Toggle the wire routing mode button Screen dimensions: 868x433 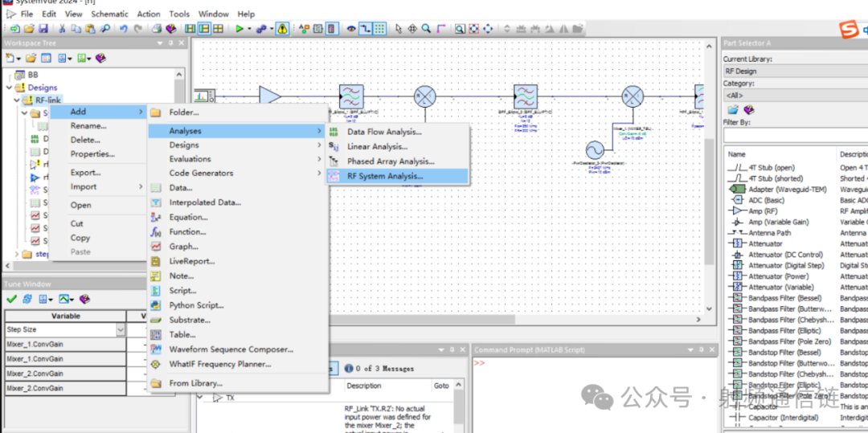[x=366, y=29]
